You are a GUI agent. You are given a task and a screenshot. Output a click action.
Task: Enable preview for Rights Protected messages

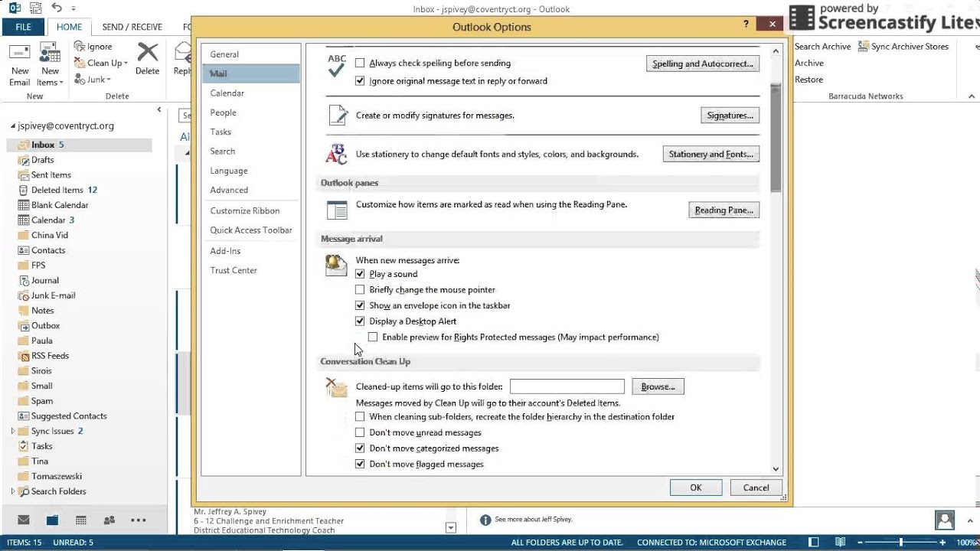click(x=373, y=337)
